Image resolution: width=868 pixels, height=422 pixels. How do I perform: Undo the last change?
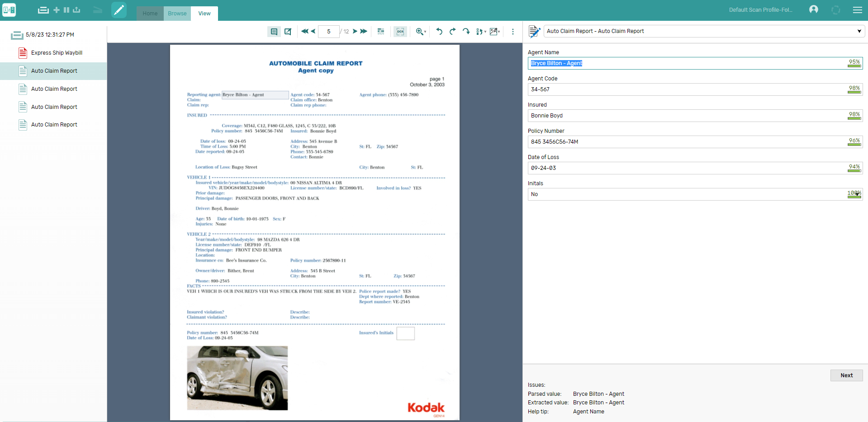pyautogui.click(x=438, y=32)
